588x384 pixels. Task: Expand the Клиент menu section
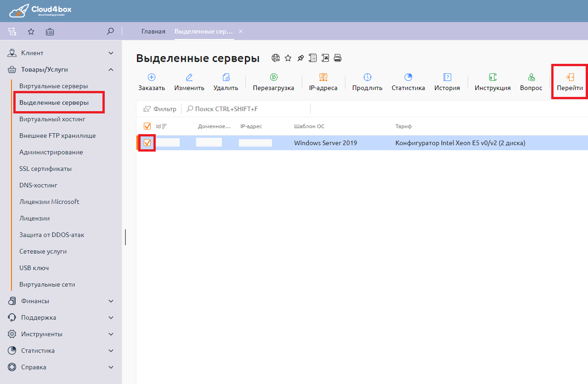61,53
